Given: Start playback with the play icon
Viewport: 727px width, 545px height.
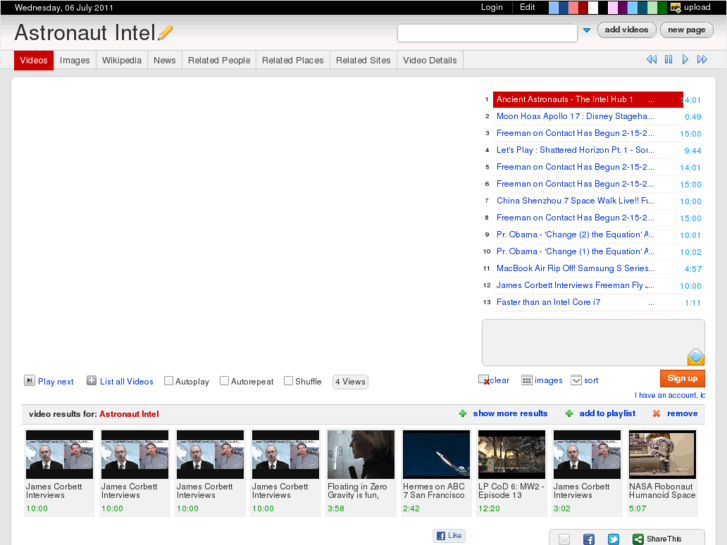Looking at the screenshot, I should pyautogui.click(x=685, y=59).
